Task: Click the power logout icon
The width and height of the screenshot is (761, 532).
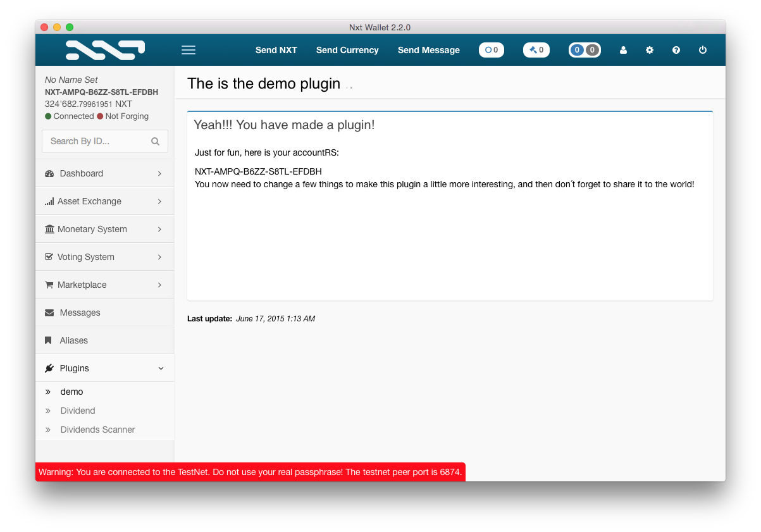Action: coord(703,50)
